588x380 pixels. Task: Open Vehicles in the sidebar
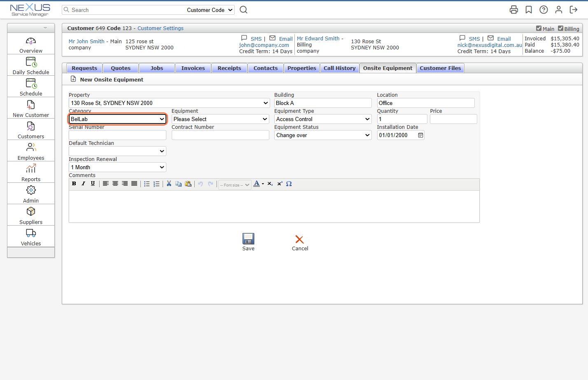coord(31,237)
